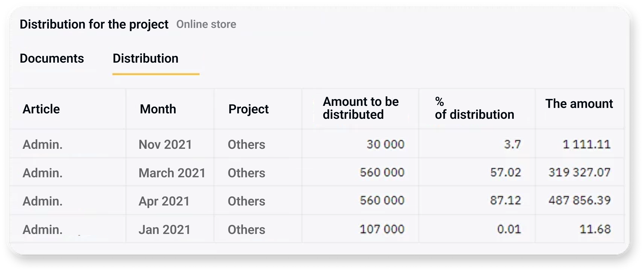
Task: Select the Apr 2021 month cell
Action: point(164,201)
